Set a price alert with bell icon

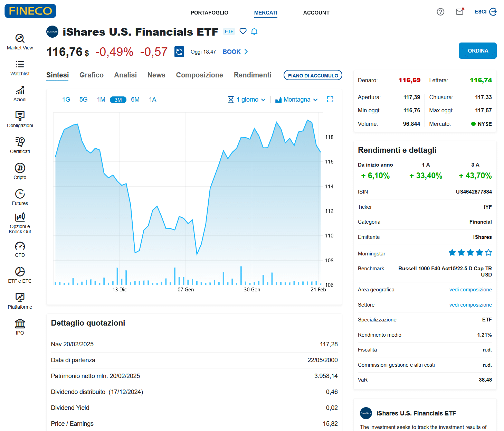pos(254,31)
